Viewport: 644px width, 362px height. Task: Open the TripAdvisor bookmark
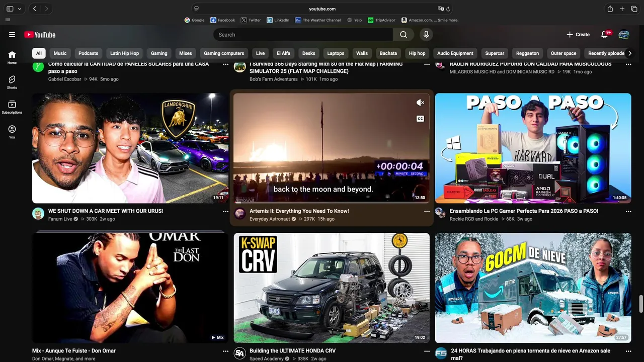click(382, 20)
